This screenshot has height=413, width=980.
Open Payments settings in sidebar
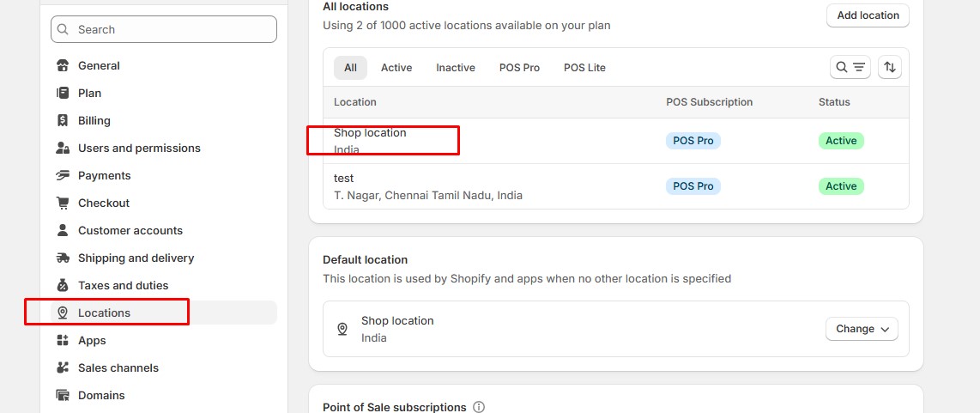tap(104, 176)
